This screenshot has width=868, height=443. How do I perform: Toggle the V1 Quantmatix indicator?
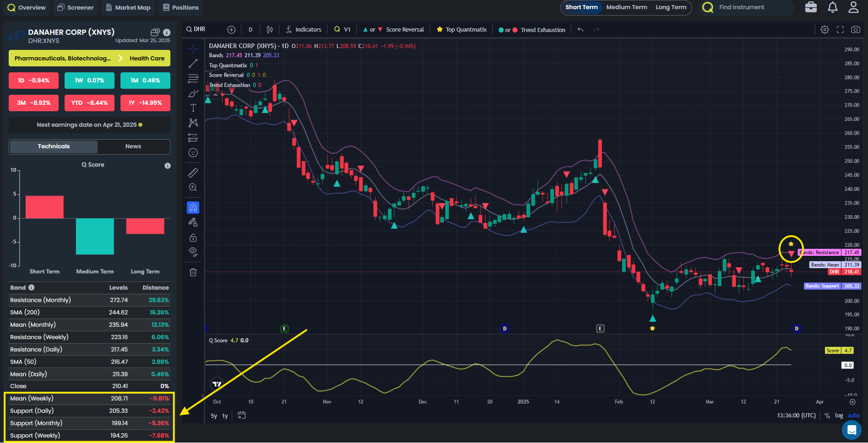pyautogui.click(x=342, y=29)
